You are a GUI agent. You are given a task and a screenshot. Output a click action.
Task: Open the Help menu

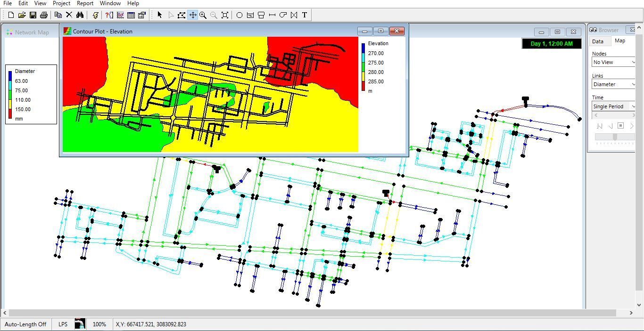click(x=133, y=3)
